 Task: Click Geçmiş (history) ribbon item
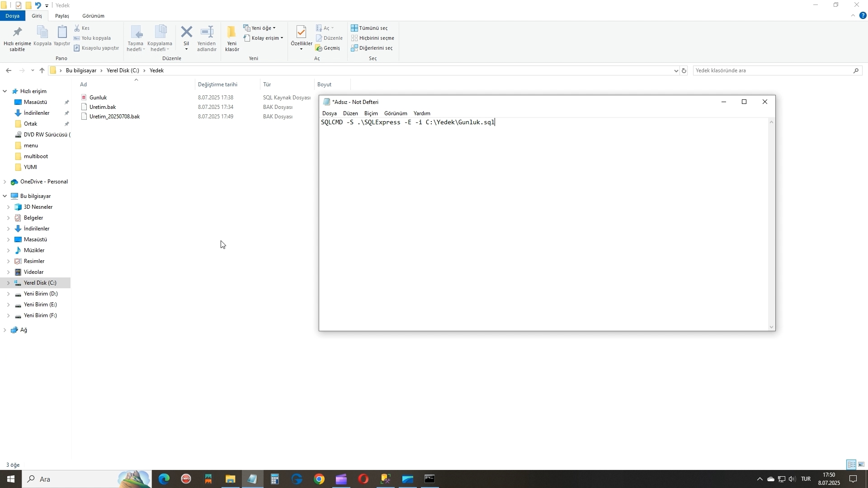pyautogui.click(x=328, y=48)
